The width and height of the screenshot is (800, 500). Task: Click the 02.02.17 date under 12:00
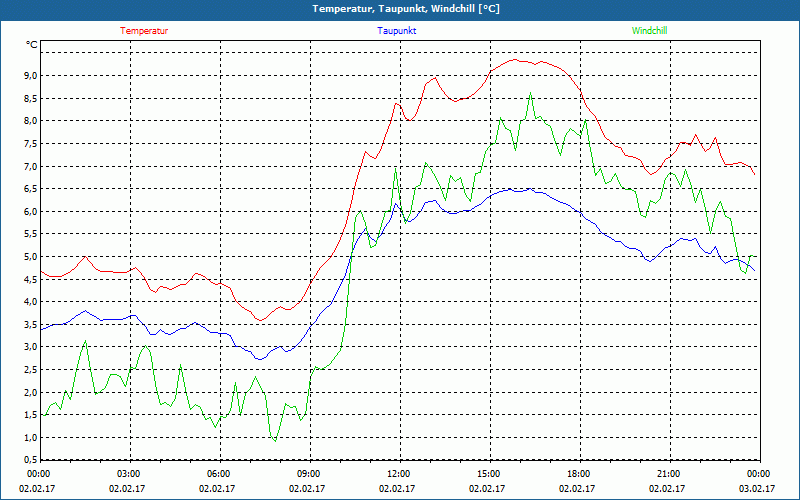(397, 488)
